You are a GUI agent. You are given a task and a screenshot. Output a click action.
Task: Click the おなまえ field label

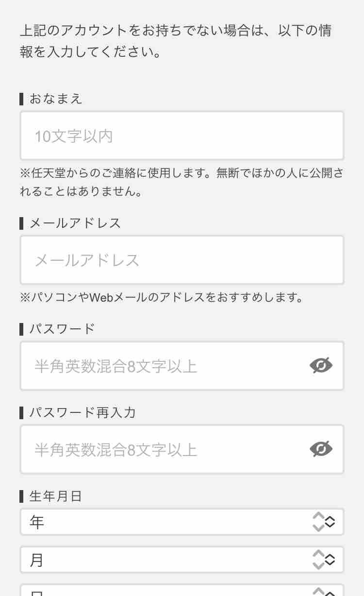click(56, 99)
